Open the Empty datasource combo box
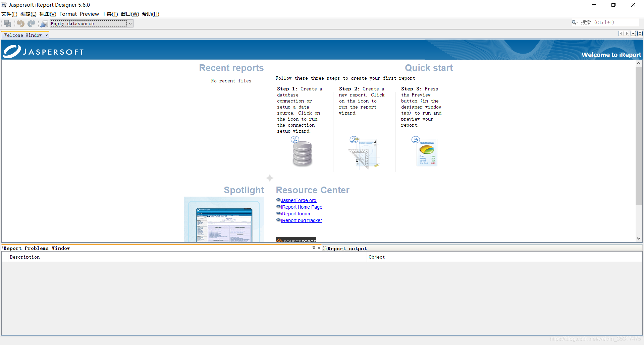The width and height of the screenshot is (644, 345). 92,23
